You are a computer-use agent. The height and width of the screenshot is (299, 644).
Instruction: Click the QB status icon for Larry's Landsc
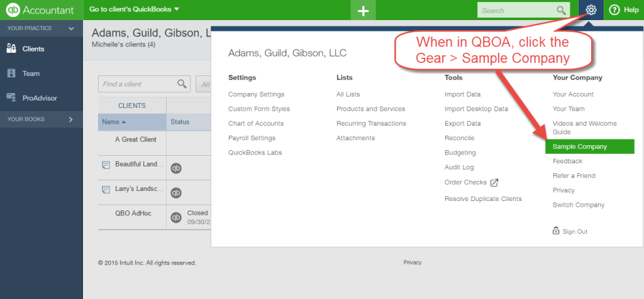coord(176,193)
